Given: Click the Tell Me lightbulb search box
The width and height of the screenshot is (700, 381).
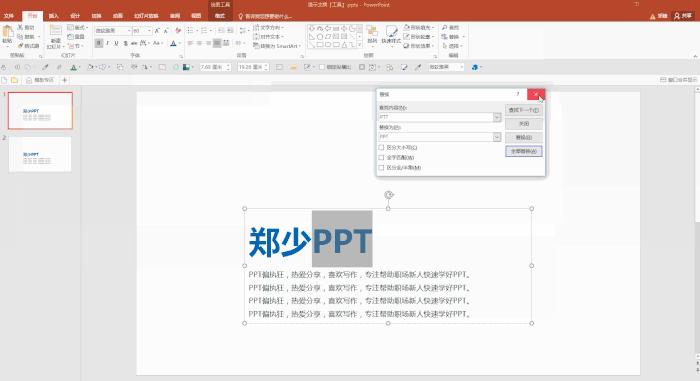Looking at the screenshot, I should click(x=265, y=16).
